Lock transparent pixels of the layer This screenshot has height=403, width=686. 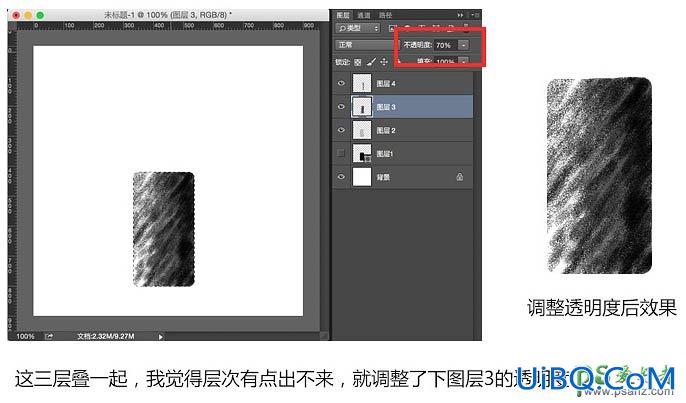click(357, 62)
